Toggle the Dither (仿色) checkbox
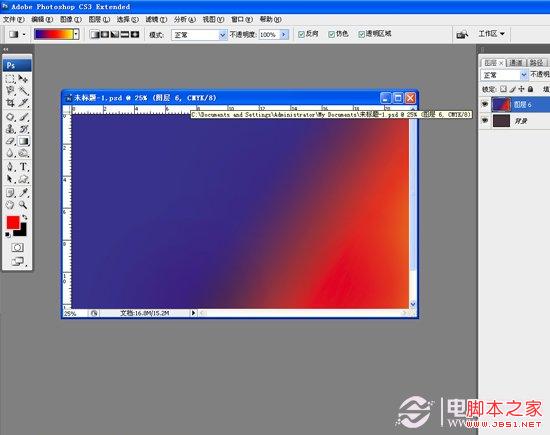Screen dimensions: 550x435 [x=331, y=34]
